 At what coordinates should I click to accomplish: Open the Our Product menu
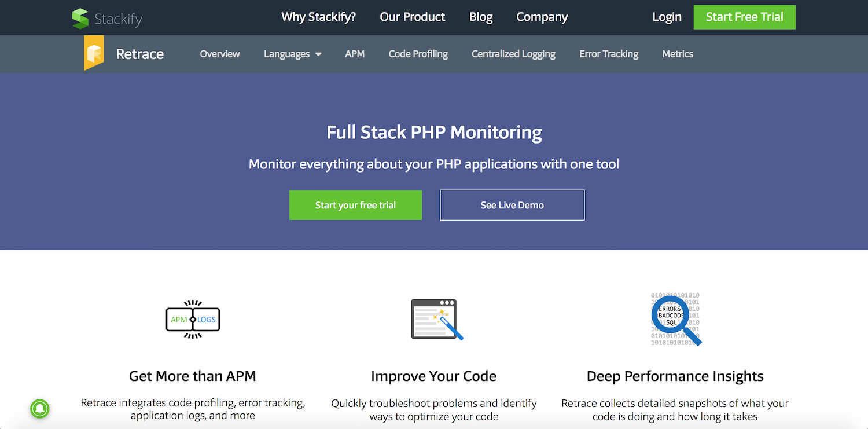pyautogui.click(x=413, y=17)
